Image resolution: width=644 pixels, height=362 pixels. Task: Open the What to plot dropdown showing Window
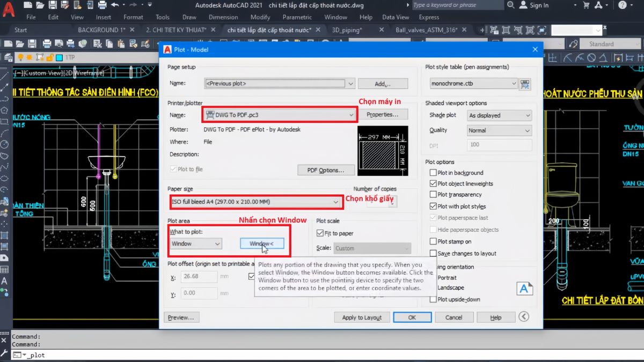pos(217,243)
